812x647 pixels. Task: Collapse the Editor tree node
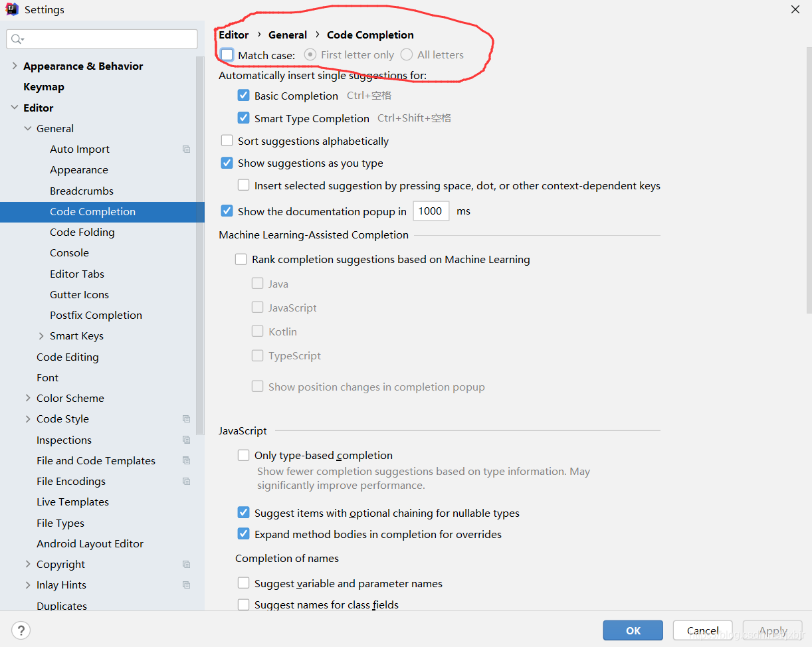point(15,108)
